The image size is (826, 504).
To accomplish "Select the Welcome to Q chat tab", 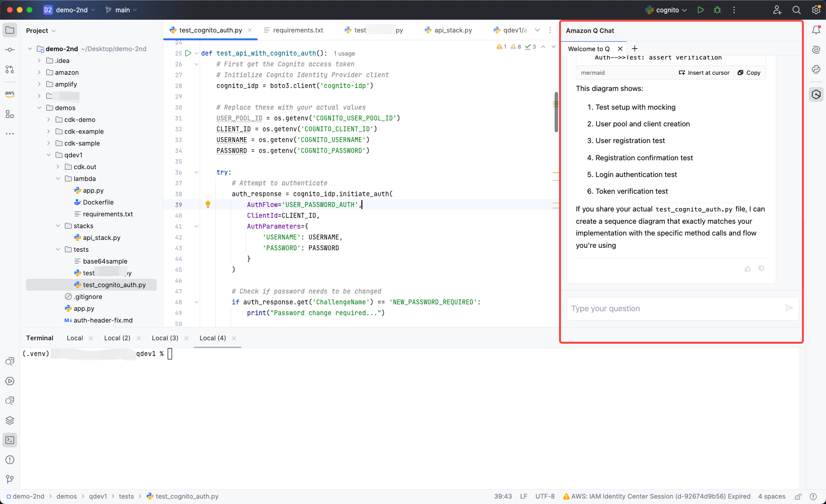I will [x=589, y=49].
